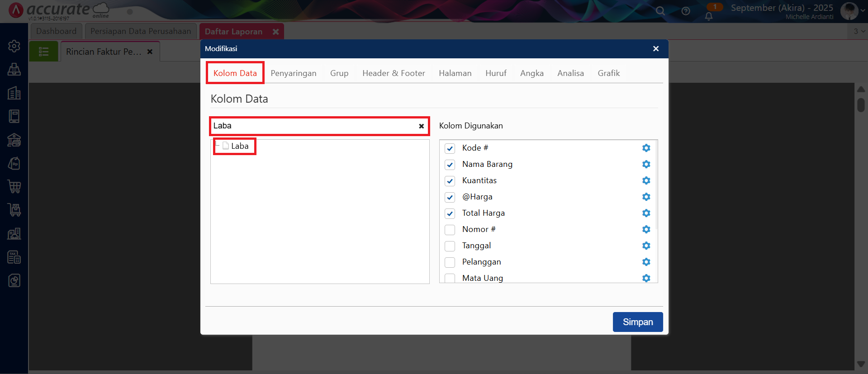
Task: Open the tab count dropdown showing 3
Action: (x=859, y=31)
